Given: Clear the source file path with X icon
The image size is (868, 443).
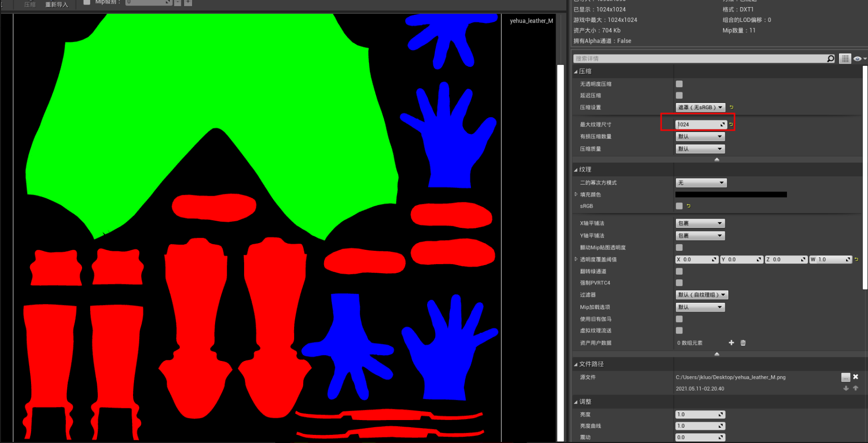Looking at the screenshot, I should tap(856, 377).
